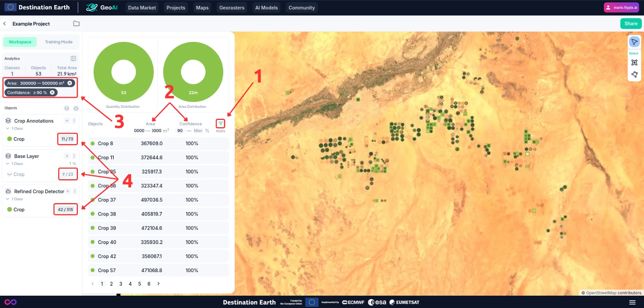Choose the polygon selection tool
The width and height of the screenshot is (644, 308).
(634, 75)
